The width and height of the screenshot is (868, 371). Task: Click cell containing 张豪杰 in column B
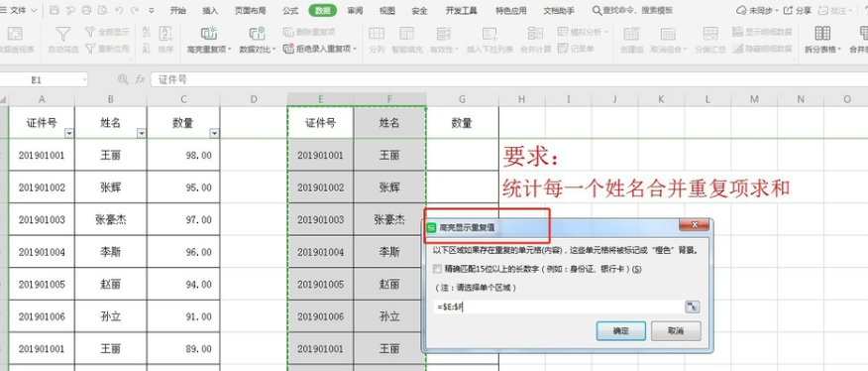pyautogui.click(x=111, y=219)
